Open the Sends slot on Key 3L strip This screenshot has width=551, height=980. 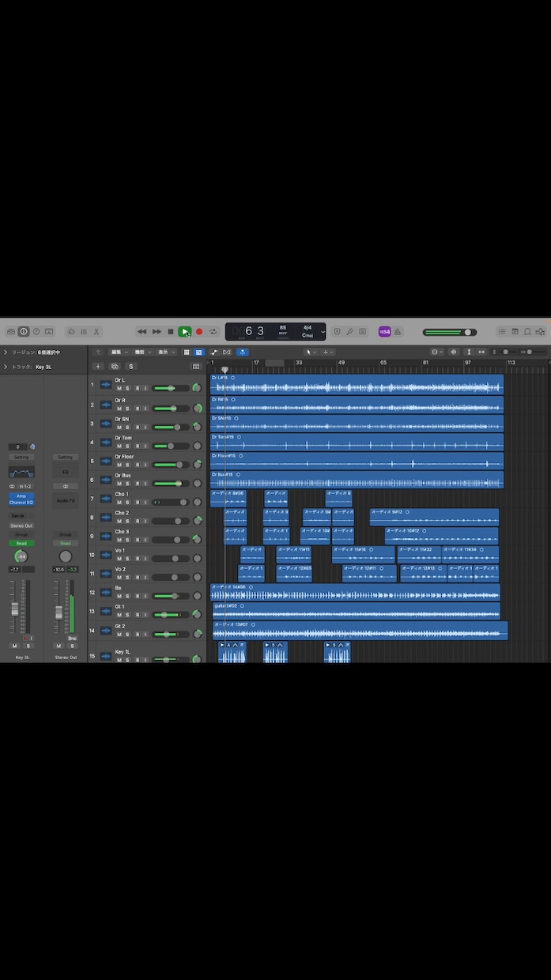pyautogui.click(x=18, y=516)
